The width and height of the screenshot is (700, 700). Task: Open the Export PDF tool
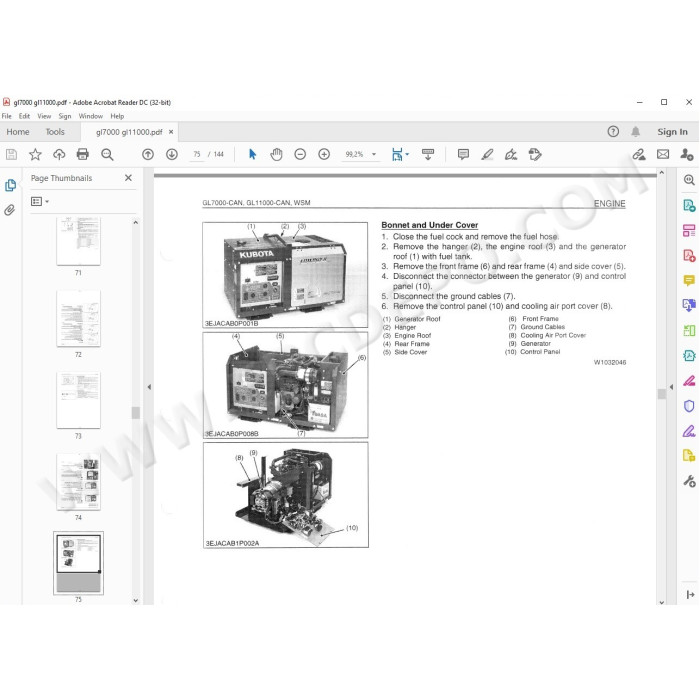(689, 206)
